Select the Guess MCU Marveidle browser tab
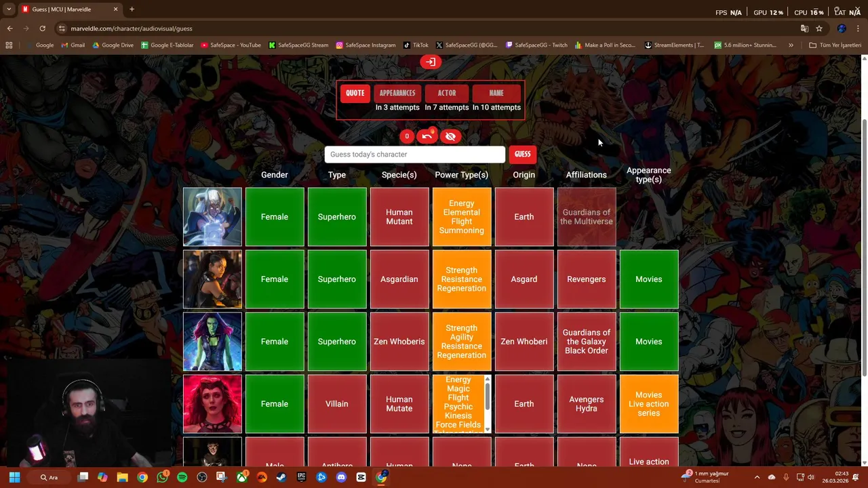Image resolution: width=868 pixels, height=488 pixels. pos(70,9)
